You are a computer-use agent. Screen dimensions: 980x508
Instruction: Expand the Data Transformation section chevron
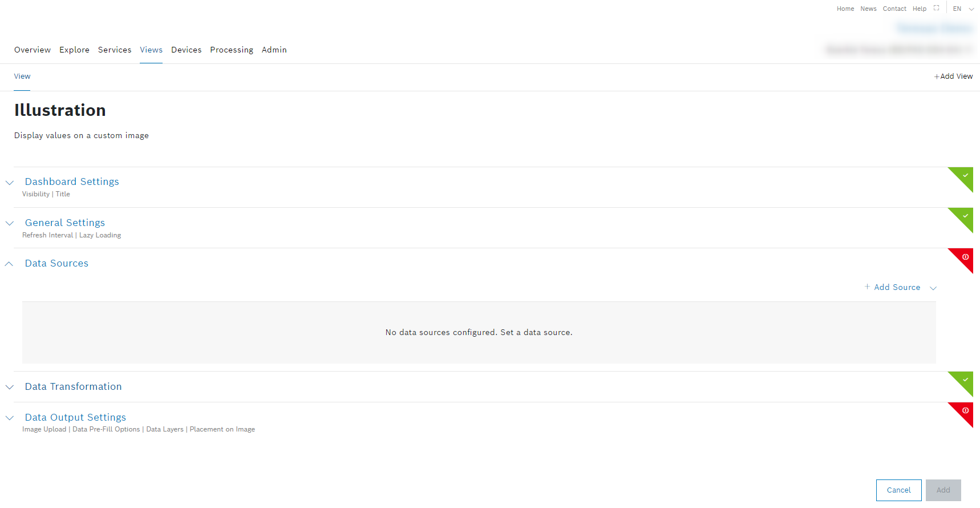pos(10,387)
